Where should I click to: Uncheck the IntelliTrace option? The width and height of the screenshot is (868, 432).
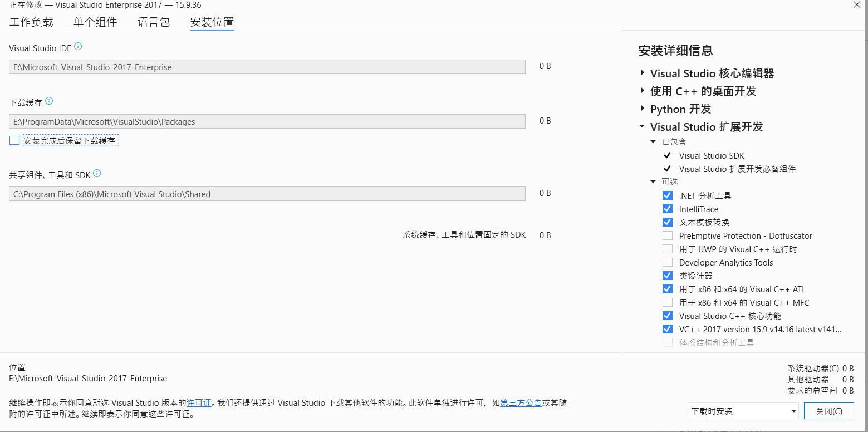click(x=668, y=209)
